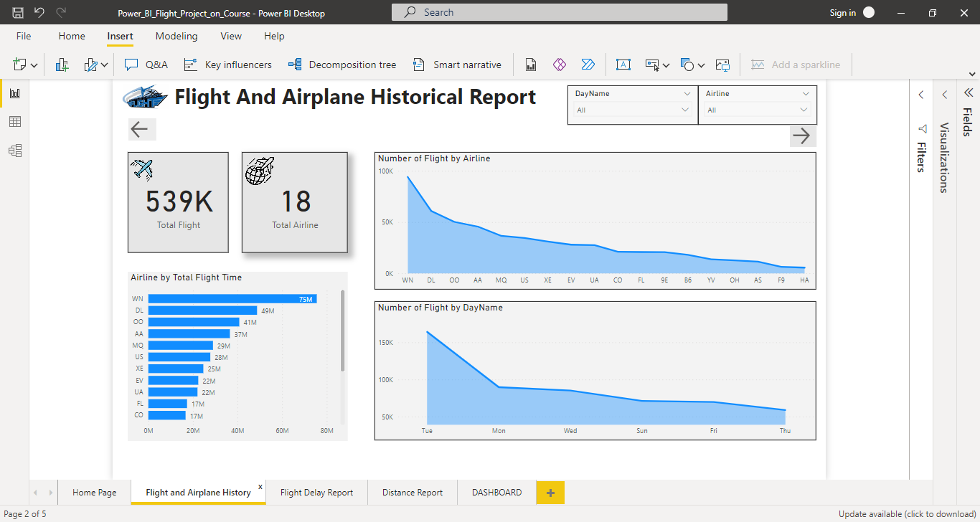980x522 pixels.
Task: Add a Smart narrative visual
Action: pyautogui.click(x=457, y=64)
